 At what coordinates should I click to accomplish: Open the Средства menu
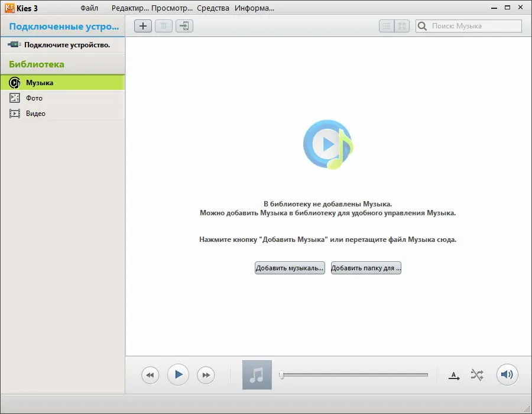coord(213,8)
